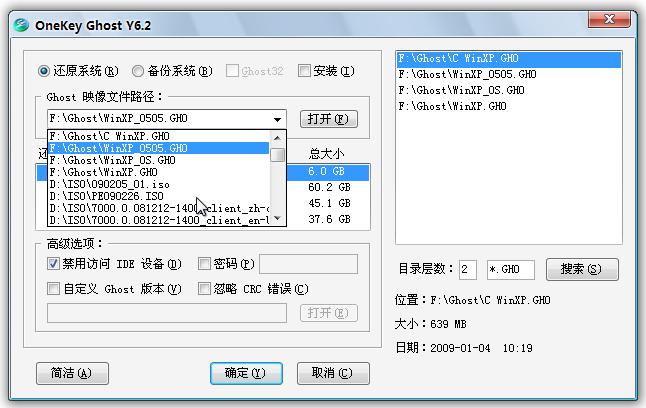Screen dimensions: 646x408
Task: Click the custom Ghost version path field
Action: coord(167,313)
